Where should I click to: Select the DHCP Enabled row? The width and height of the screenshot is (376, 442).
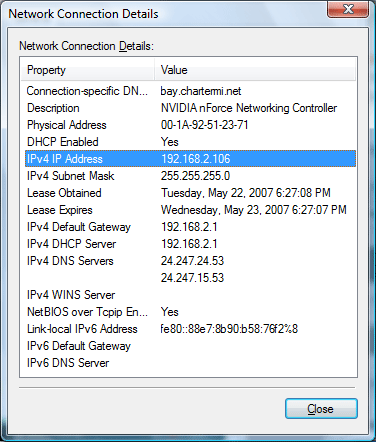(190, 142)
